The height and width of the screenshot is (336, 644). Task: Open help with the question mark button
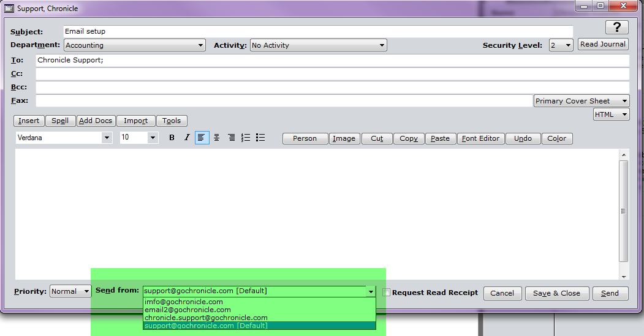point(617,28)
